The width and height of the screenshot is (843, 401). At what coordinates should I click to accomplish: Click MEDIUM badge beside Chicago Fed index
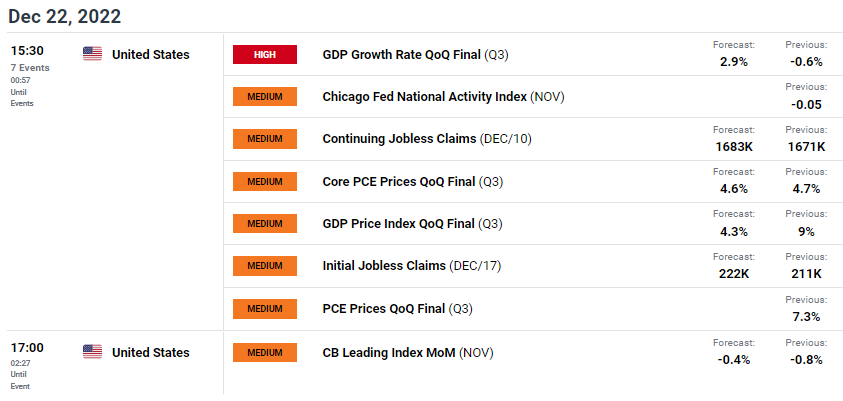coord(264,97)
